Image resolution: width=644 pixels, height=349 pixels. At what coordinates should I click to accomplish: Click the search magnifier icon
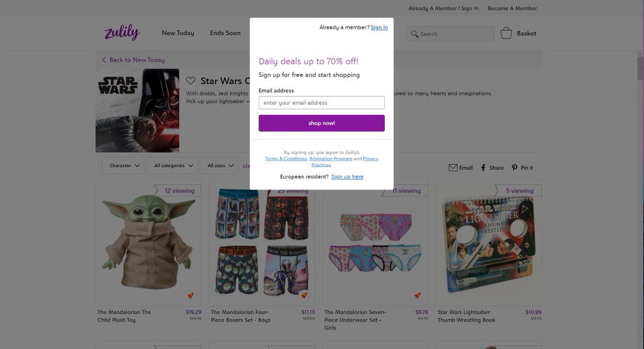pyautogui.click(x=414, y=34)
